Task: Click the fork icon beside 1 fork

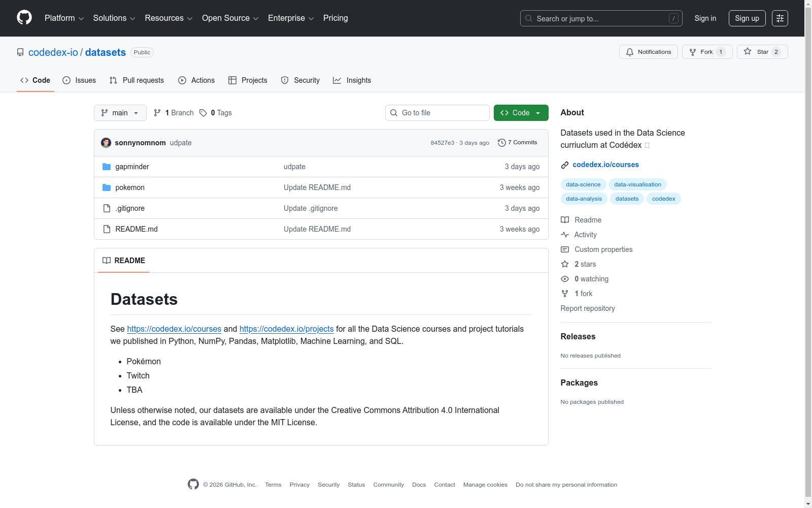Action: 565,294
